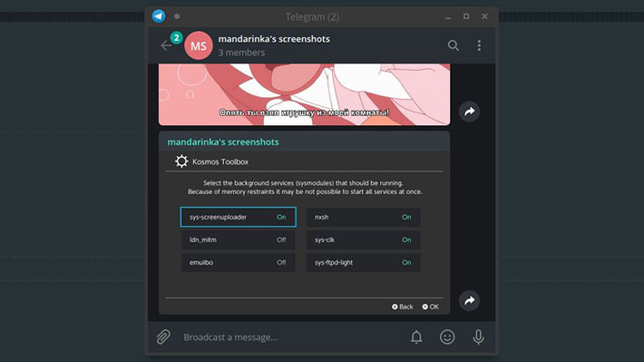The image size is (644, 362).
Task: Open the MS channel avatar
Action: [x=199, y=45]
